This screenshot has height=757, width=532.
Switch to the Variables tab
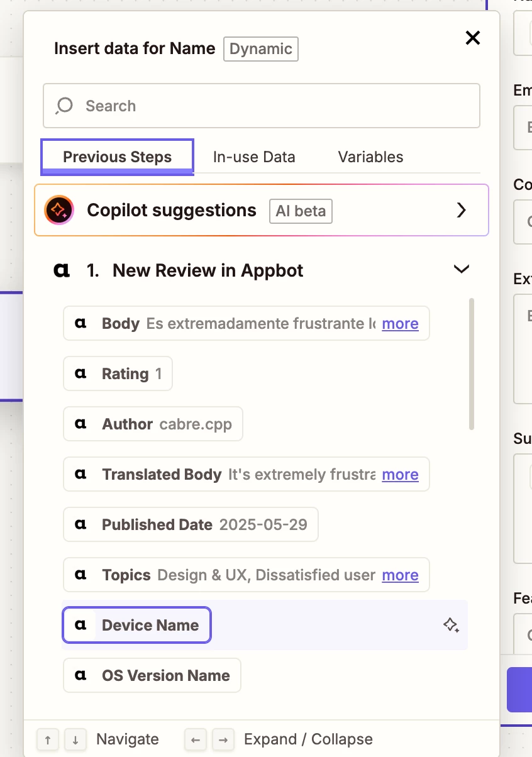click(x=371, y=157)
